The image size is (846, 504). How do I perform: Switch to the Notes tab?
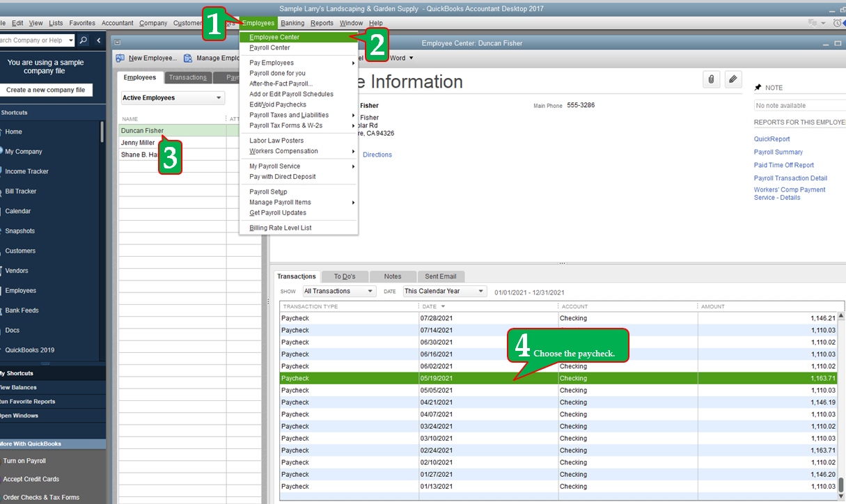coord(393,276)
